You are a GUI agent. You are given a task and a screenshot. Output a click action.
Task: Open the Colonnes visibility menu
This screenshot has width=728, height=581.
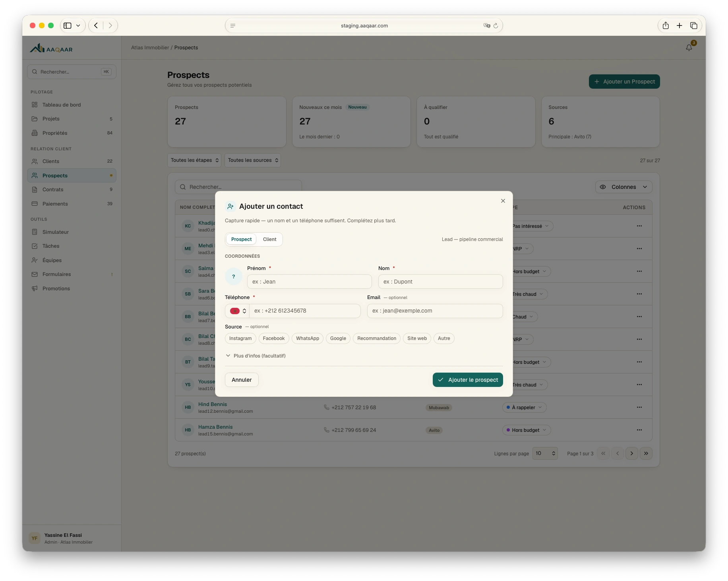(x=623, y=187)
